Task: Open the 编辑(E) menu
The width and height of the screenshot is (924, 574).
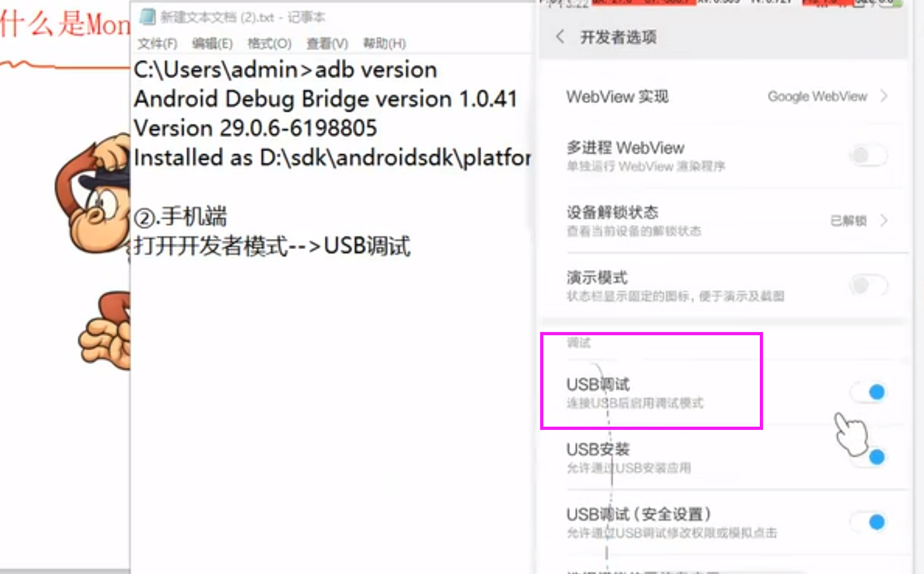Action: (x=212, y=43)
